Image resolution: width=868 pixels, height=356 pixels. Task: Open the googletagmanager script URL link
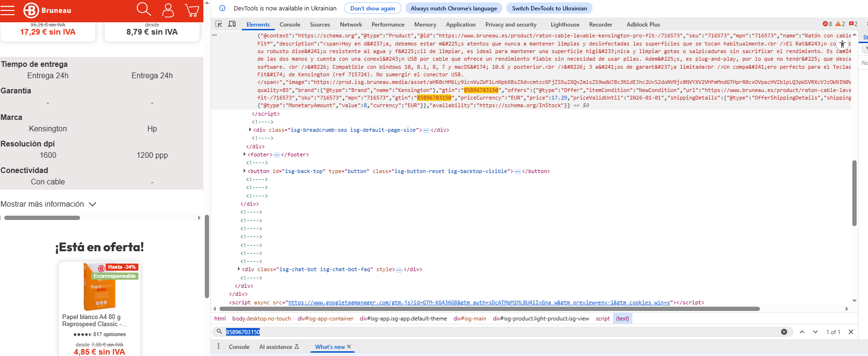click(x=479, y=302)
